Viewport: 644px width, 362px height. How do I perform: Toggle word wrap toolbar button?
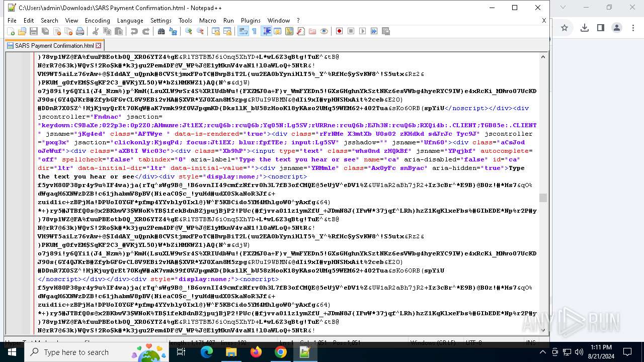(243, 31)
